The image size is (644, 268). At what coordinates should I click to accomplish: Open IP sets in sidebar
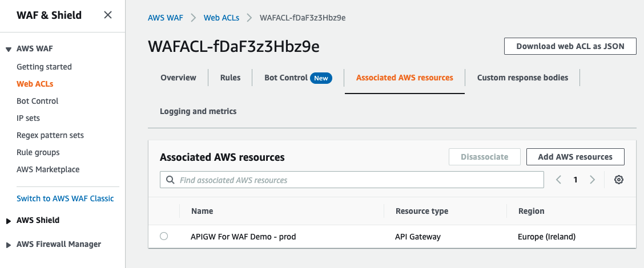29,118
